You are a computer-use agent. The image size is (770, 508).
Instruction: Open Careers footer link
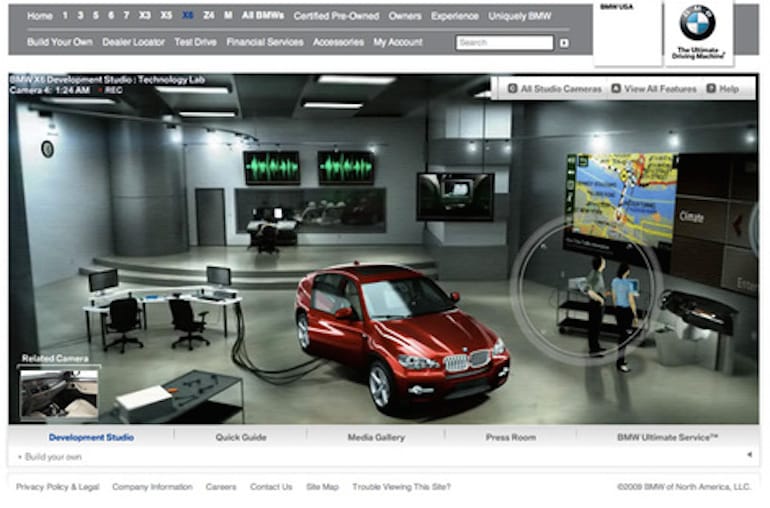coord(221,487)
